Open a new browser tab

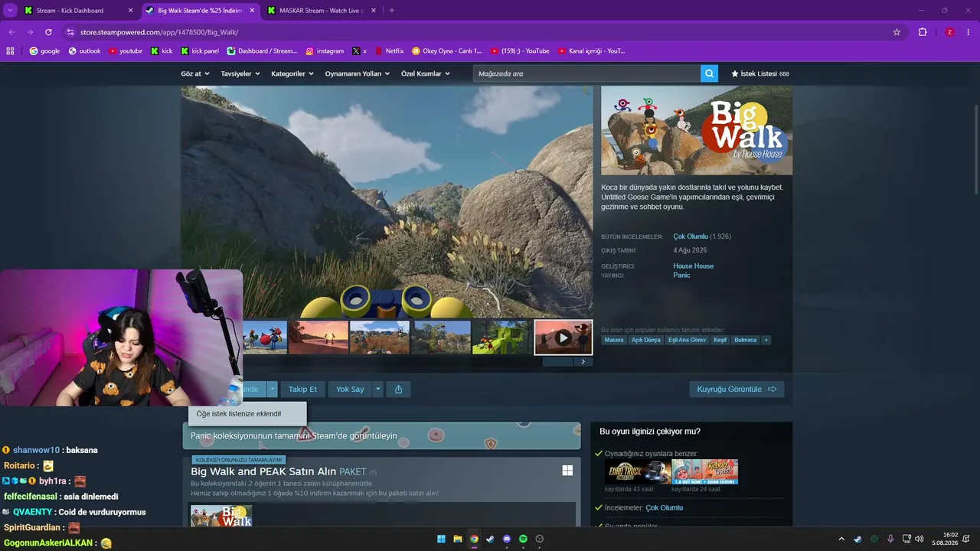click(x=392, y=10)
